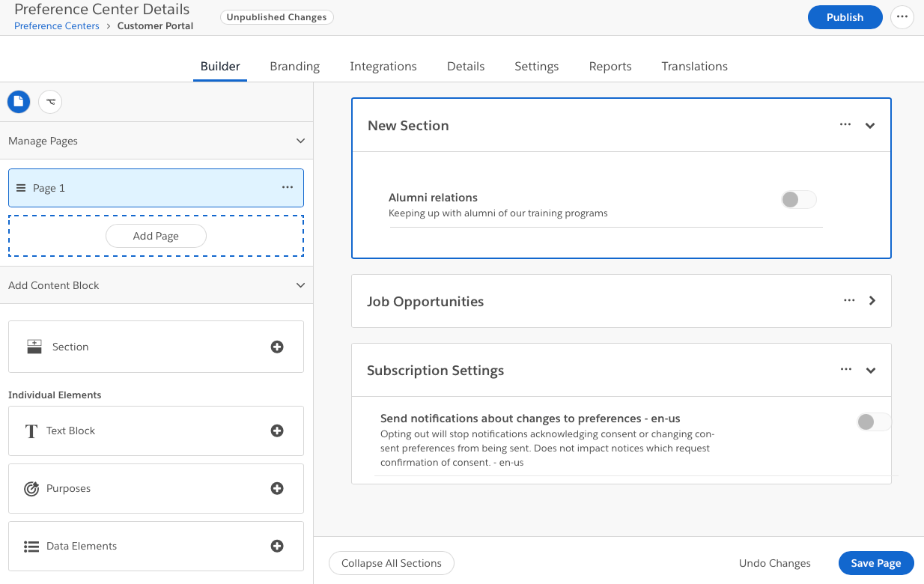Click the page view icon in the sidebar
Screen dimensions: 924x584
tap(19, 101)
